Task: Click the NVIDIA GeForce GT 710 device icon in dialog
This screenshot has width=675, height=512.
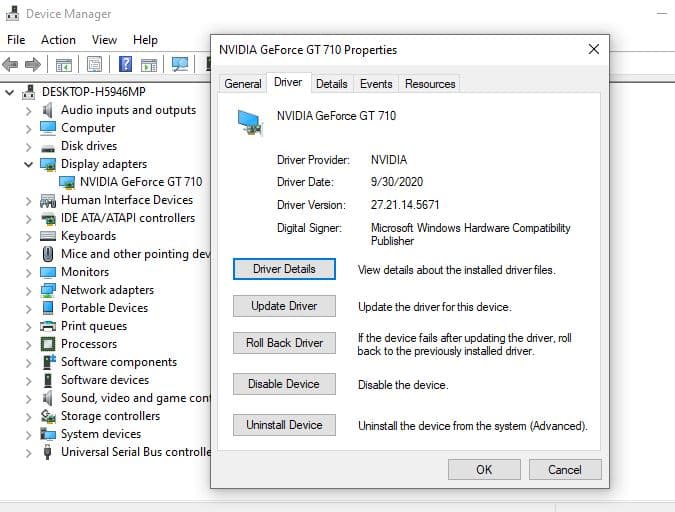Action: pos(249,122)
